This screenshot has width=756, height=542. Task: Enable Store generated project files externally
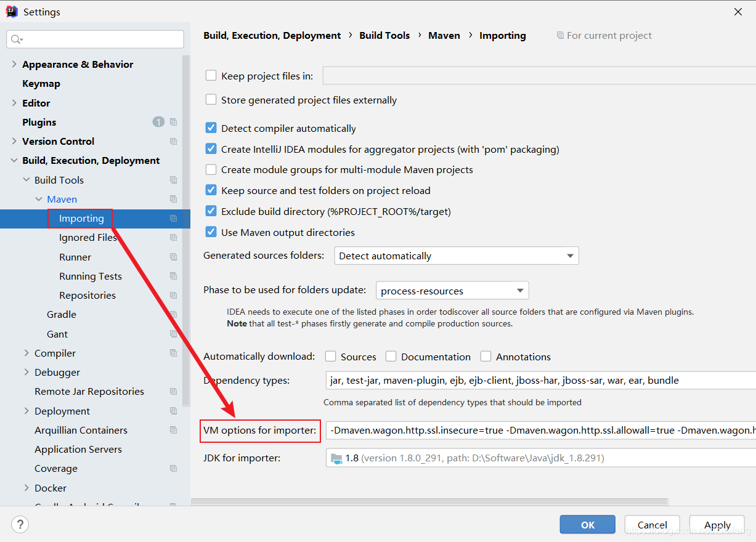point(211,100)
